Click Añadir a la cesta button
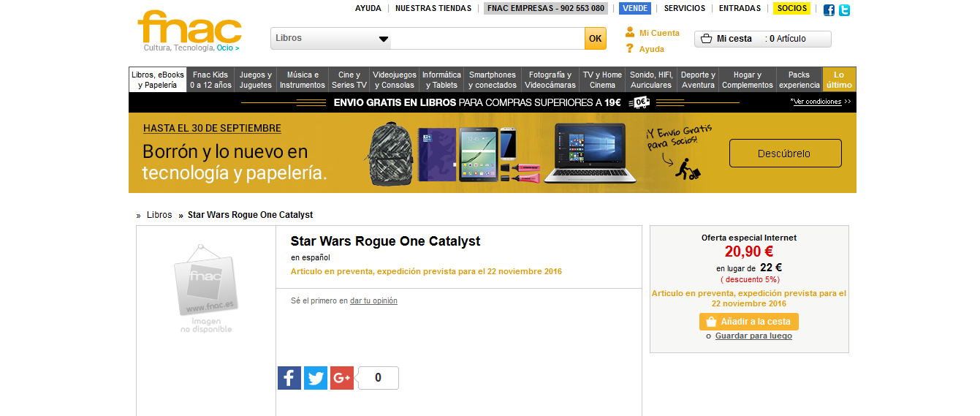 [749, 322]
